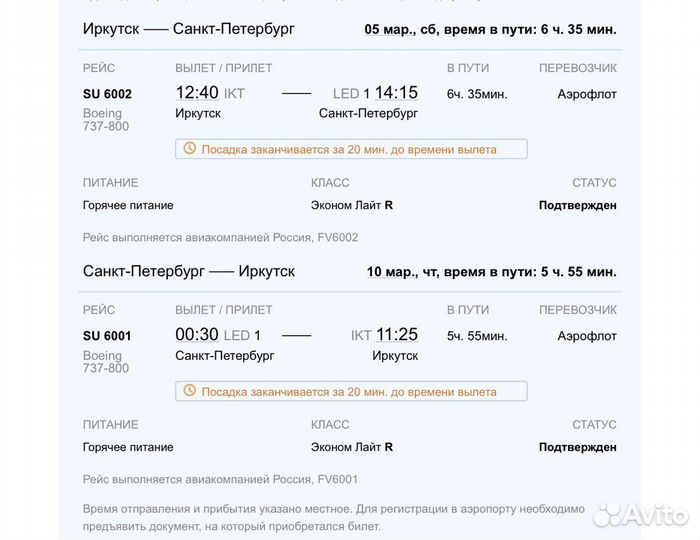This screenshot has height=540, width=700.
Task: Click clock icon in second boarding notice
Action: (x=190, y=390)
